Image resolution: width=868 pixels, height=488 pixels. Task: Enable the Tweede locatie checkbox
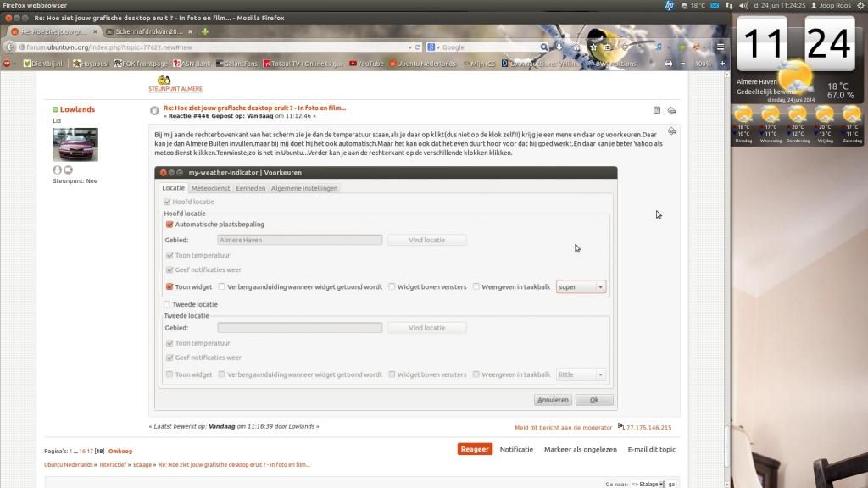pos(167,304)
